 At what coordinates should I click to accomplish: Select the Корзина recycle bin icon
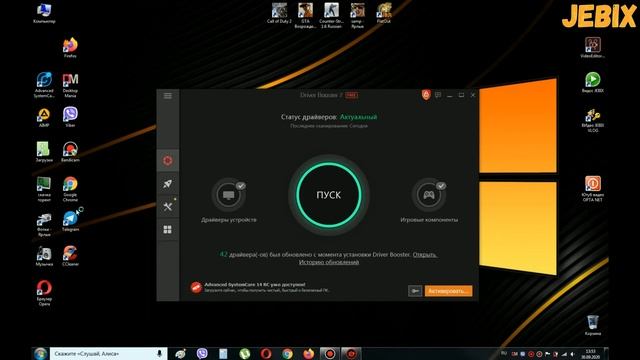pos(593,325)
